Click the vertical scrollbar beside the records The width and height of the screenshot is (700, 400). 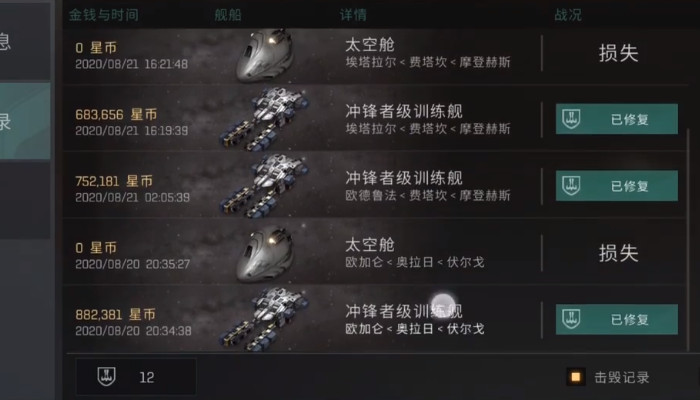click(688, 239)
